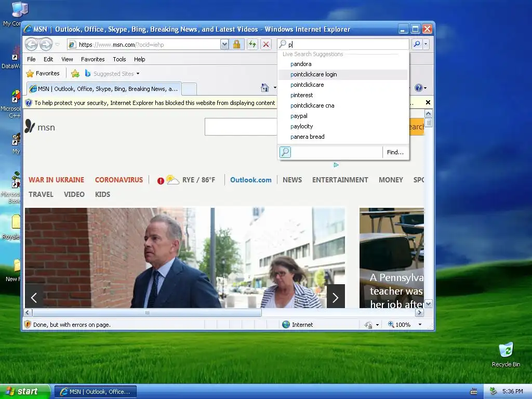Select the 'paylocity' suggestion
Viewport: 532px width, 399px height.
pyautogui.click(x=343, y=126)
